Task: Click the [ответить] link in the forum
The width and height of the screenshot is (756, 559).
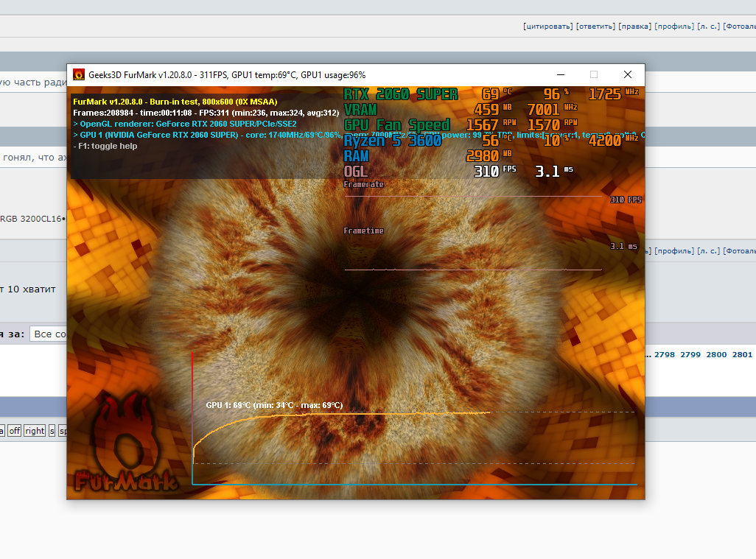Action: [x=595, y=26]
